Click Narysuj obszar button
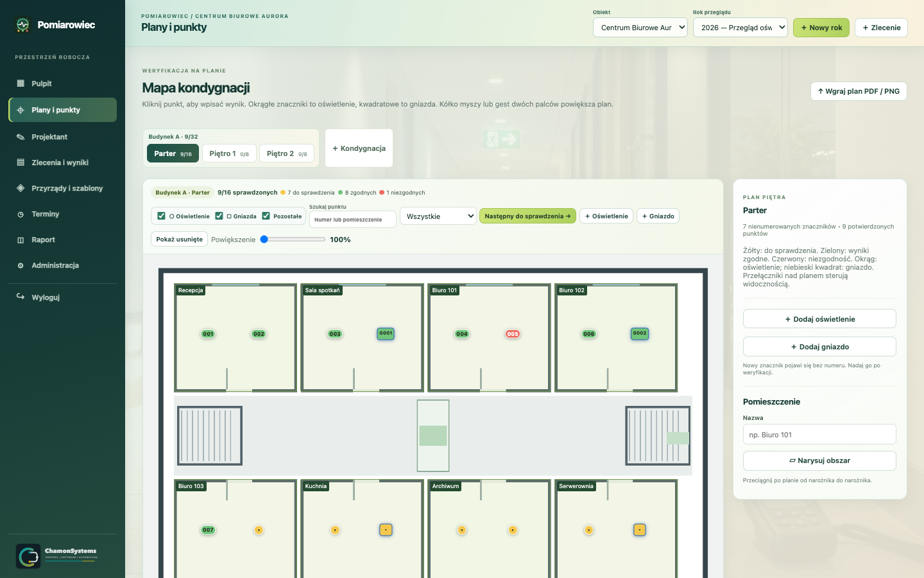This screenshot has height=578, width=924. (x=819, y=460)
